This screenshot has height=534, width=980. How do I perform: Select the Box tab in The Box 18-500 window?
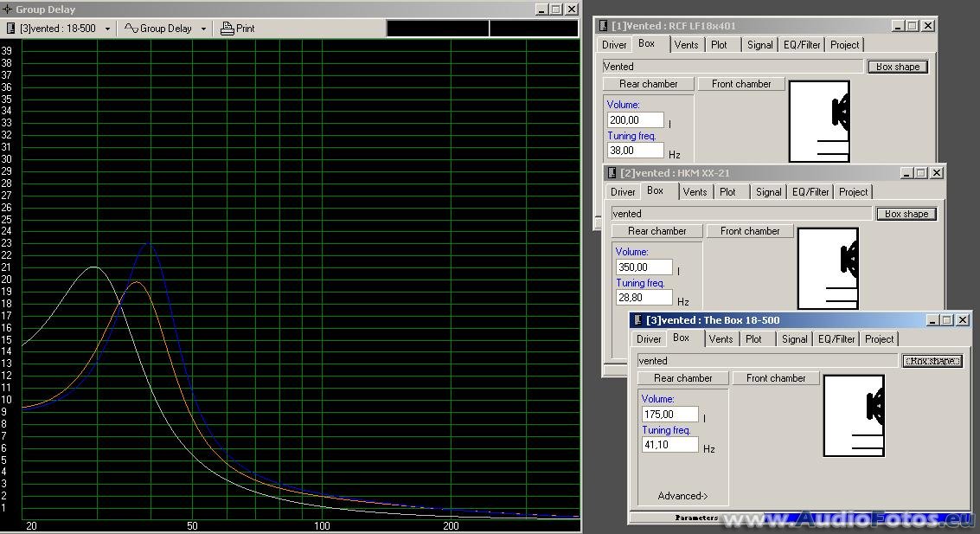click(682, 338)
